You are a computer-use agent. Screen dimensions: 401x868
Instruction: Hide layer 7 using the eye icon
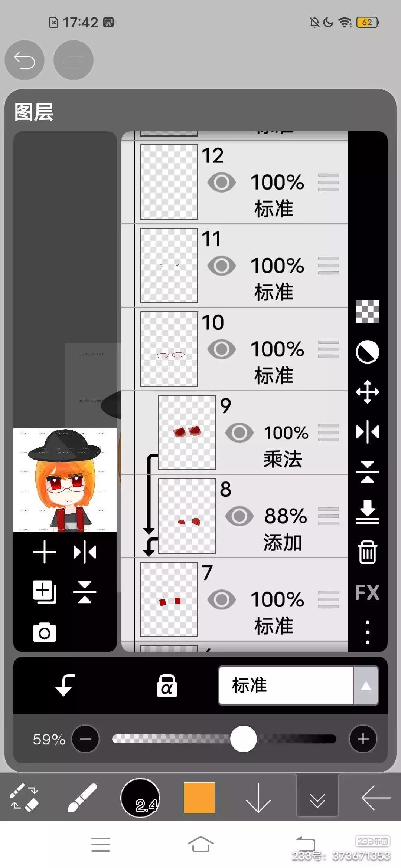[x=222, y=599]
